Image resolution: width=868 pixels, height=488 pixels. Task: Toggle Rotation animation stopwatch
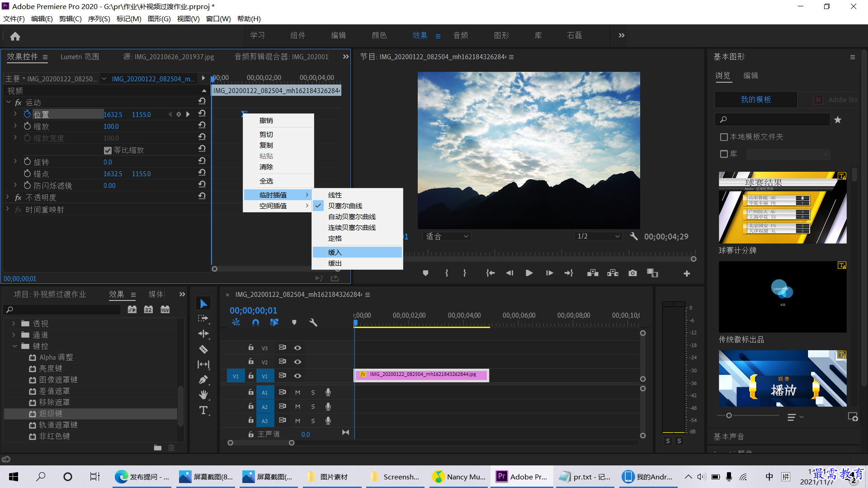[27, 162]
